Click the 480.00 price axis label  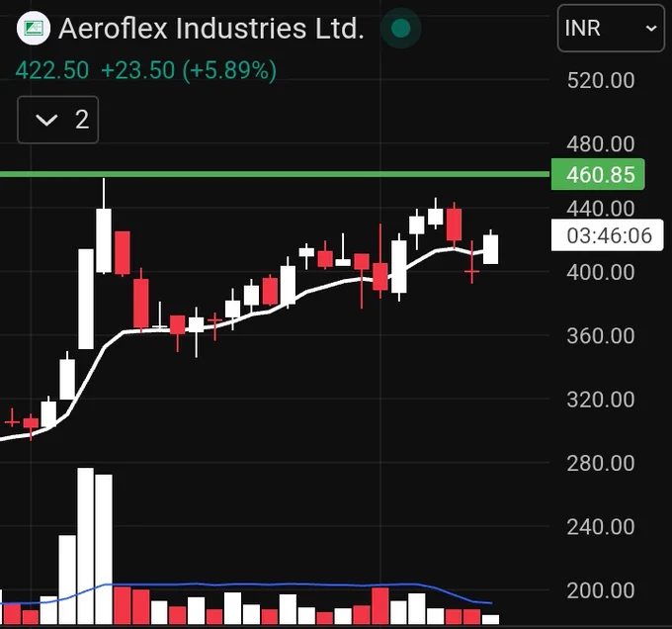(601, 144)
